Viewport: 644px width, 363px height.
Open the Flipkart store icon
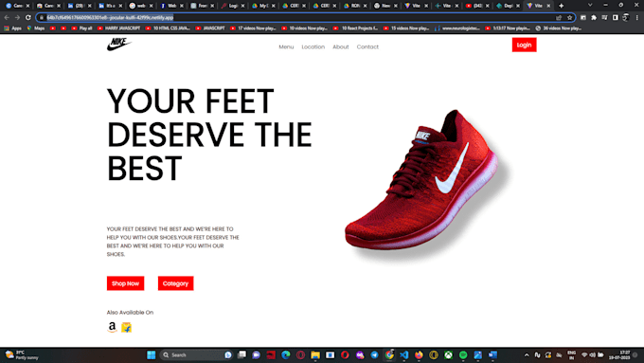click(127, 327)
